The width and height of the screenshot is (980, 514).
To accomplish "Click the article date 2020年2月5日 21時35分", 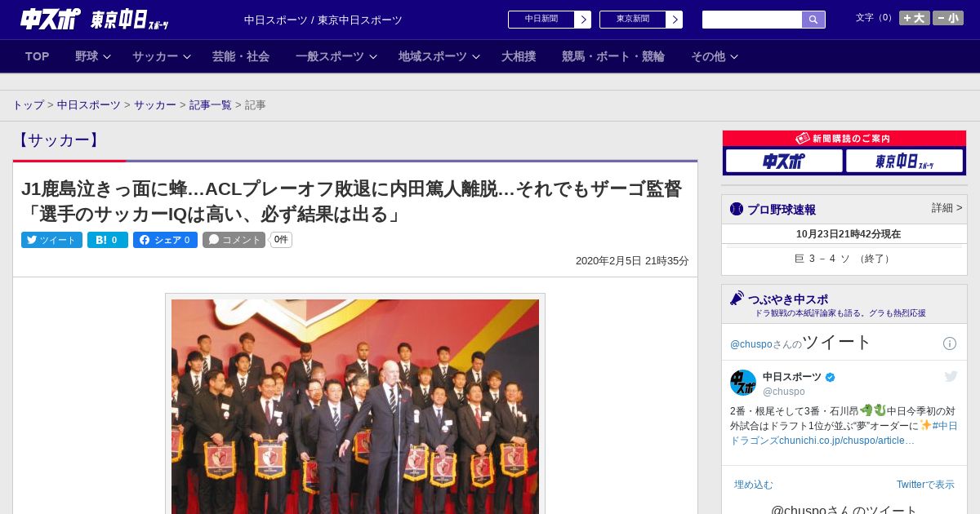I will click(x=632, y=261).
